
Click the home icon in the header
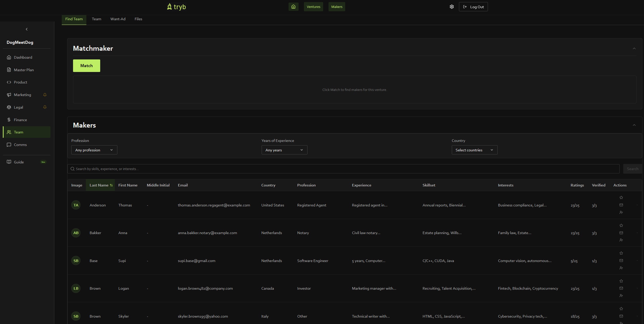pos(293,7)
